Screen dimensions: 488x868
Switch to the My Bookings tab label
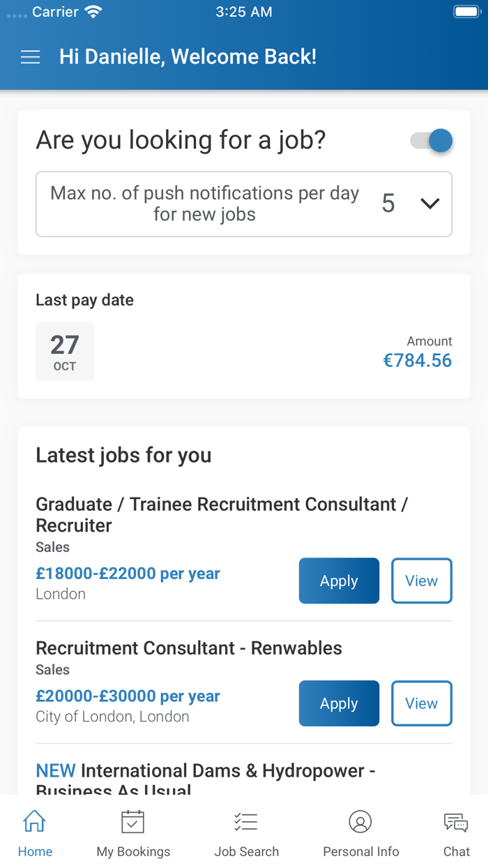pos(133,852)
